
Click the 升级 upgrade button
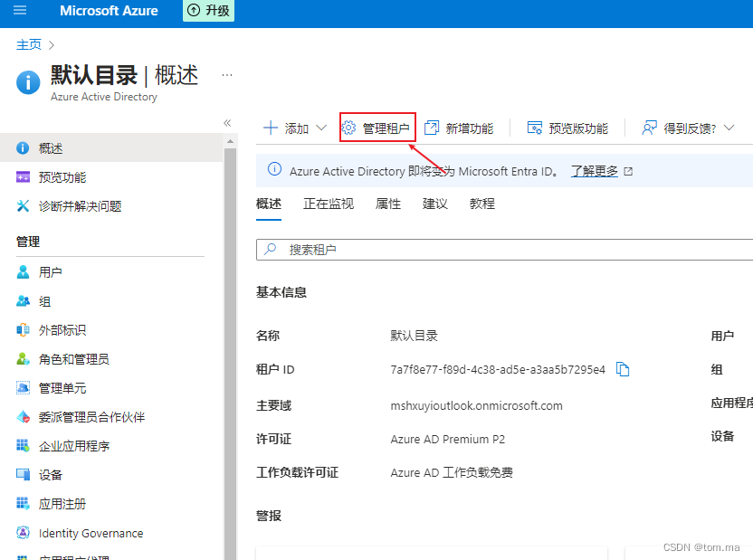pyautogui.click(x=208, y=10)
